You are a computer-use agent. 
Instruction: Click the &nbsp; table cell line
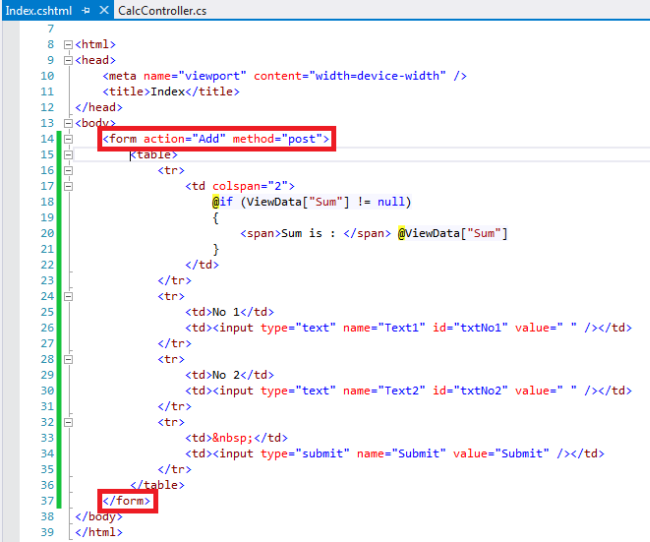click(x=236, y=438)
